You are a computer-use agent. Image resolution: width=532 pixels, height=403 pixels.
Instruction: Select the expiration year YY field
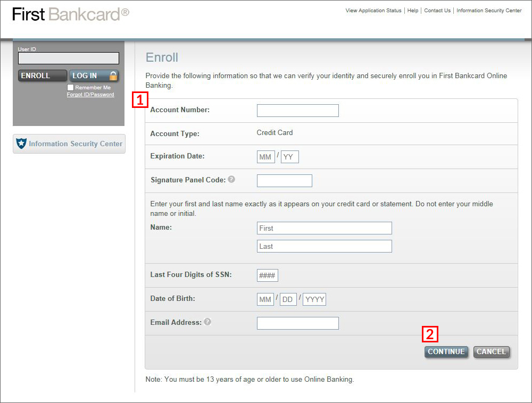point(290,157)
